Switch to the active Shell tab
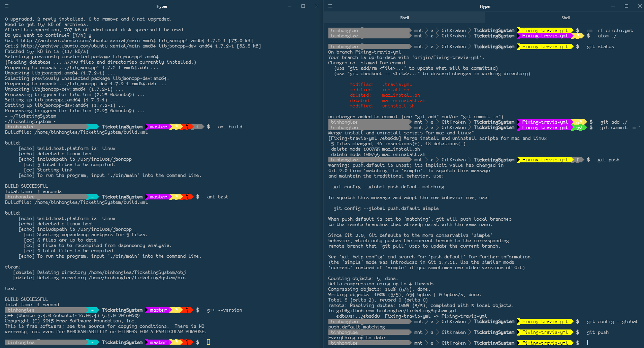This screenshot has height=348, width=644. (404, 18)
